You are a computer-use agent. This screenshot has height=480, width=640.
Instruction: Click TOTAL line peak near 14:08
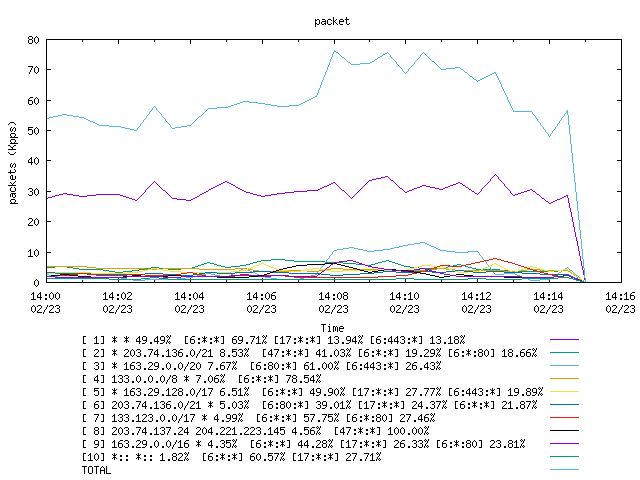334,51
